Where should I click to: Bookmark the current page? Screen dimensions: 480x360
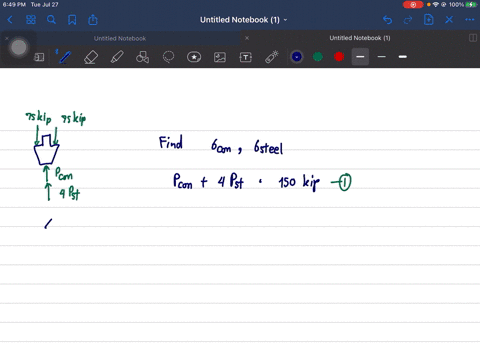pos(72,20)
